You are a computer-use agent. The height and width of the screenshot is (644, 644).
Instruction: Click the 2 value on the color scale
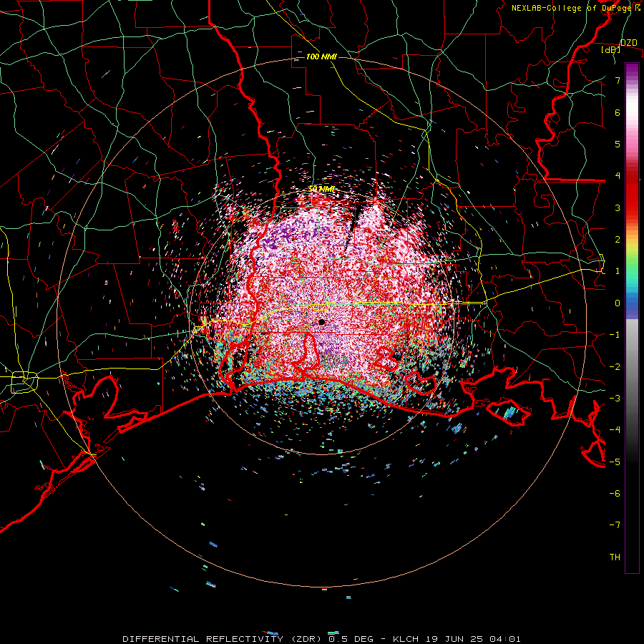pyautogui.click(x=618, y=240)
